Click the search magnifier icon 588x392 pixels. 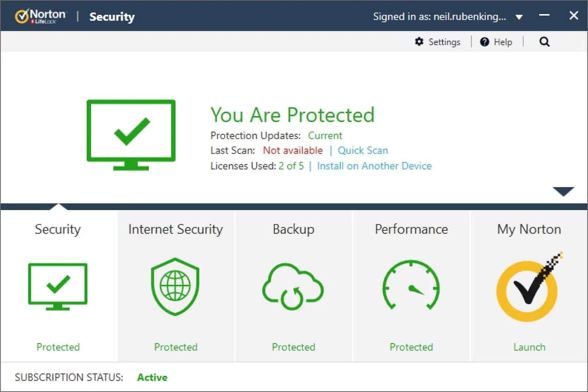(x=544, y=42)
